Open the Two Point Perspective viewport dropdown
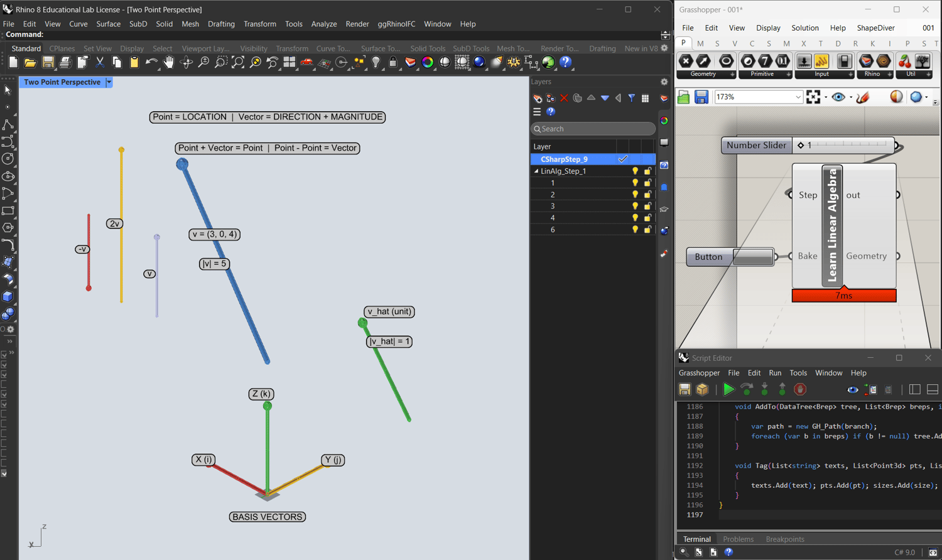Image resolution: width=942 pixels, height=560 pixels. 109,82
